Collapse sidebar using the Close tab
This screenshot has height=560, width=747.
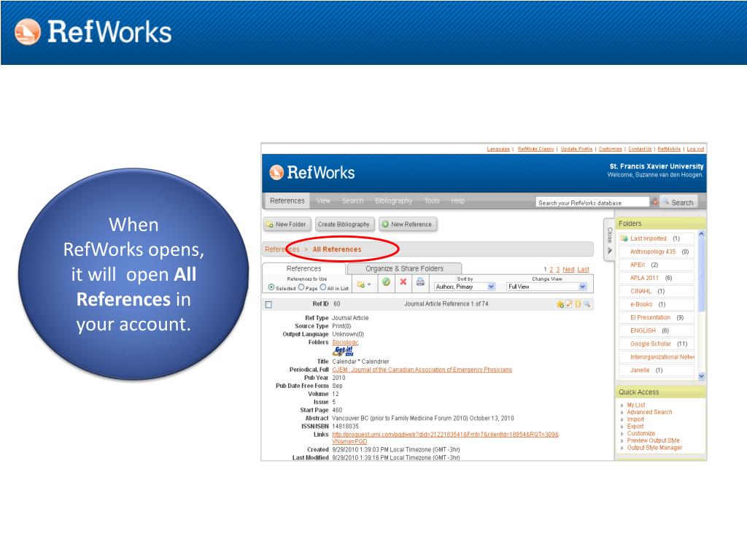pyautogui.click(x=609, y=239)
